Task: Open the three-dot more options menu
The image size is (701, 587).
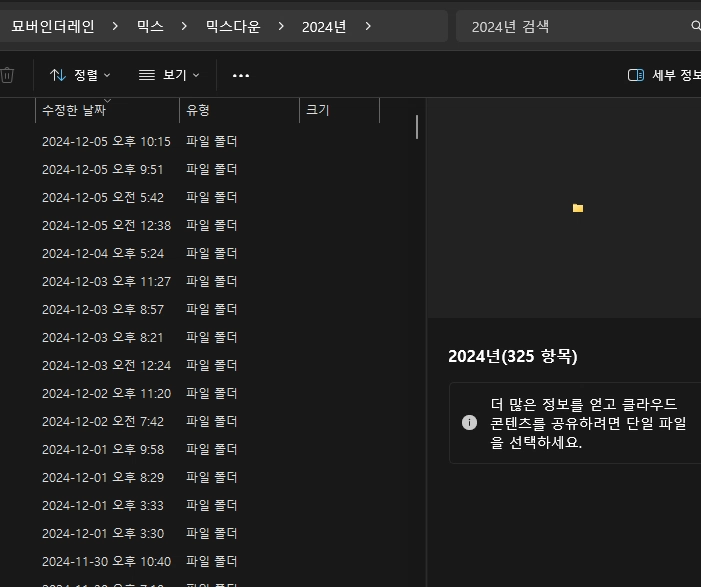Action: point(241,75)
